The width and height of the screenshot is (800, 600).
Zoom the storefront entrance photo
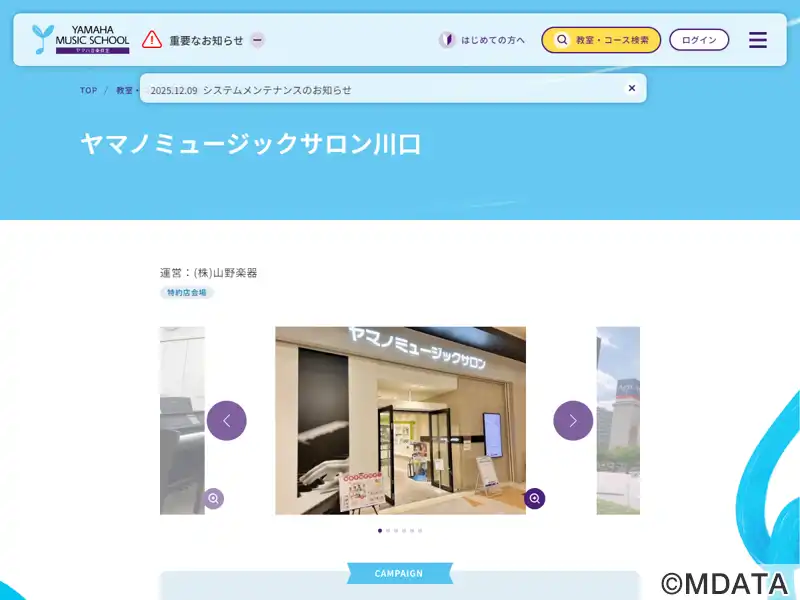click(535, 498)
